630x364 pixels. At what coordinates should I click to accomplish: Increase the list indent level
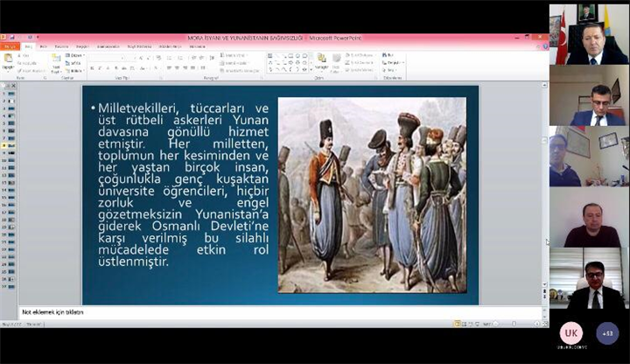(x=201, y=58)
